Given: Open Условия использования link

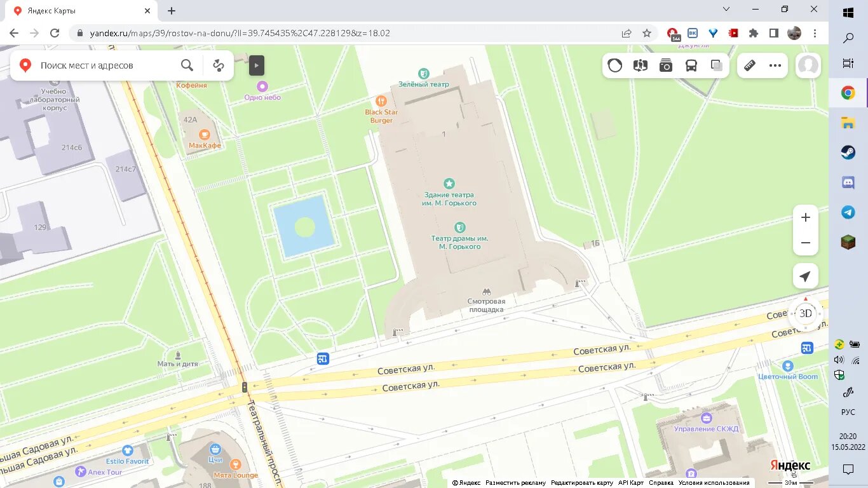Looking at the screenshot, I should pyautogui.click(x=714, y=483).
